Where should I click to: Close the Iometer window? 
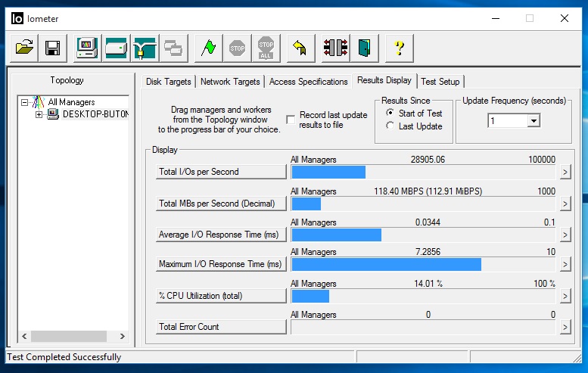565,18
